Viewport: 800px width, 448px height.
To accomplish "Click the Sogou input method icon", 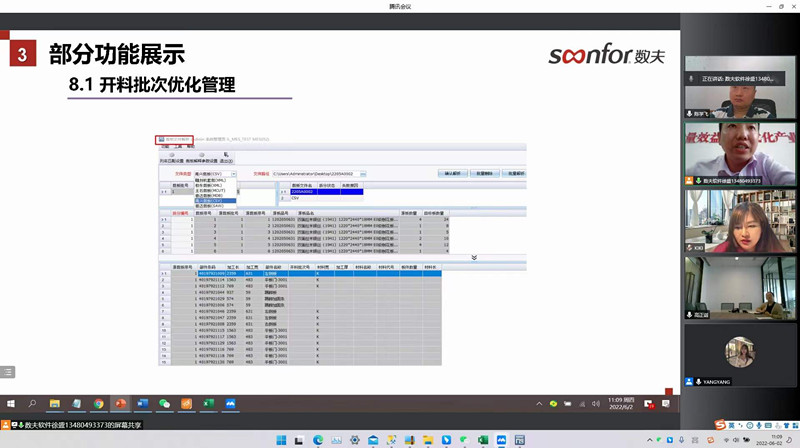I will point(720,426).
